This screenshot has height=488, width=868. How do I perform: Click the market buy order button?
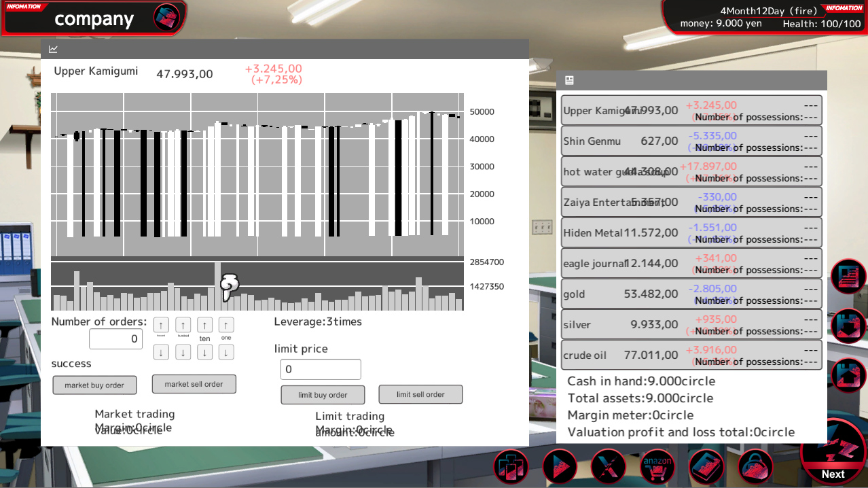[94, 385]
